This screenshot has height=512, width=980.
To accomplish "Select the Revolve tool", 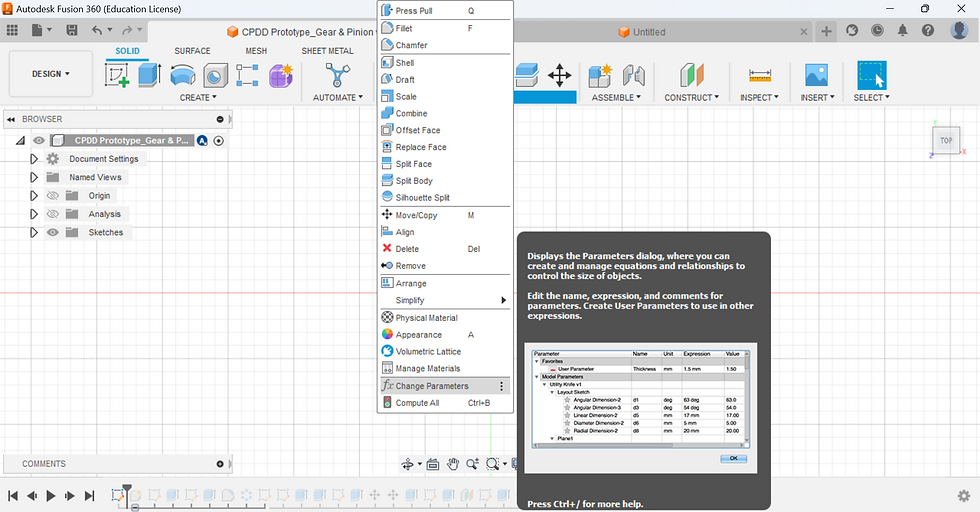I will (x=182, y=76).
